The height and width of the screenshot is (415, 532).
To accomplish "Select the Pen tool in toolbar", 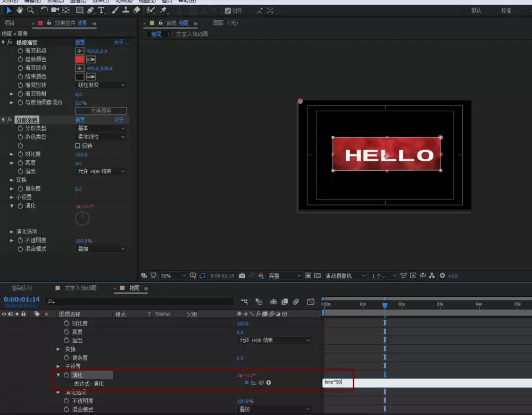I will pyautogui.click(x=90, y=11).
